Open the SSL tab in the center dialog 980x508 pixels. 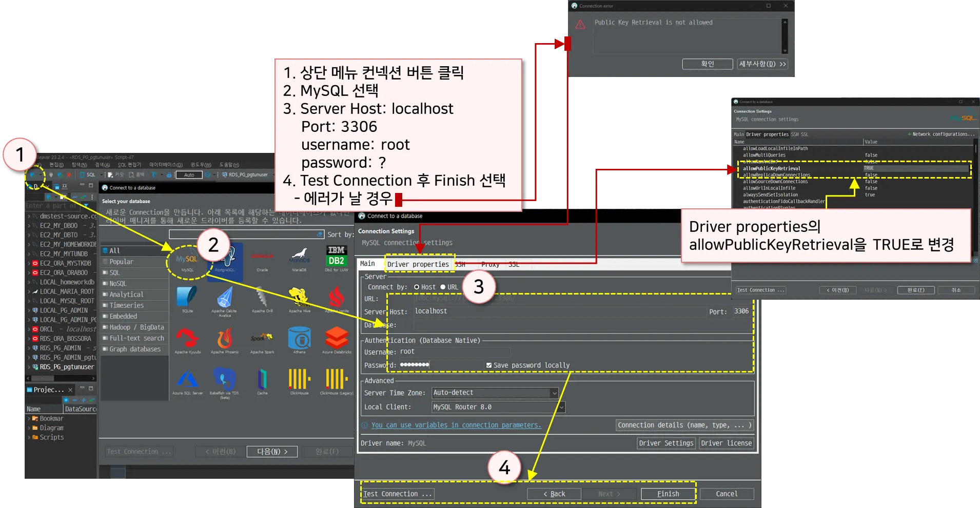(x=514, y=265)
